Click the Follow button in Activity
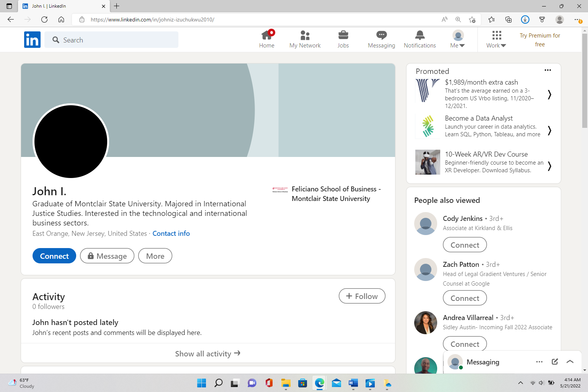The height and width of the screenshot is (392, 588). click(362, 296)
